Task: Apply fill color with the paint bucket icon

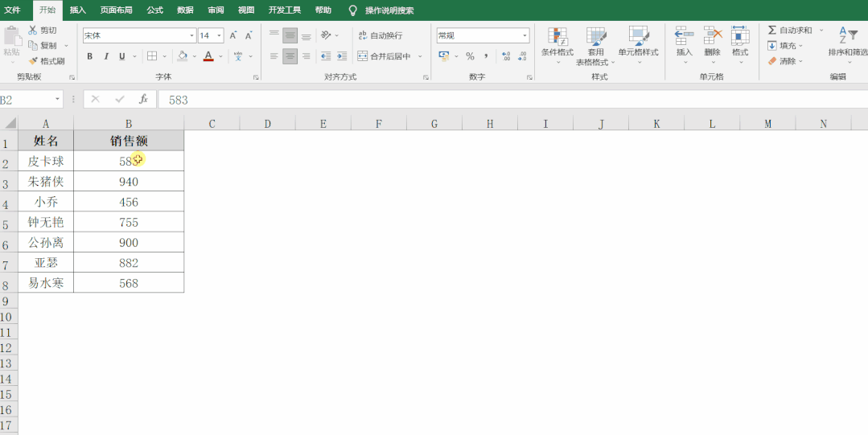Action: coord(182,56)
